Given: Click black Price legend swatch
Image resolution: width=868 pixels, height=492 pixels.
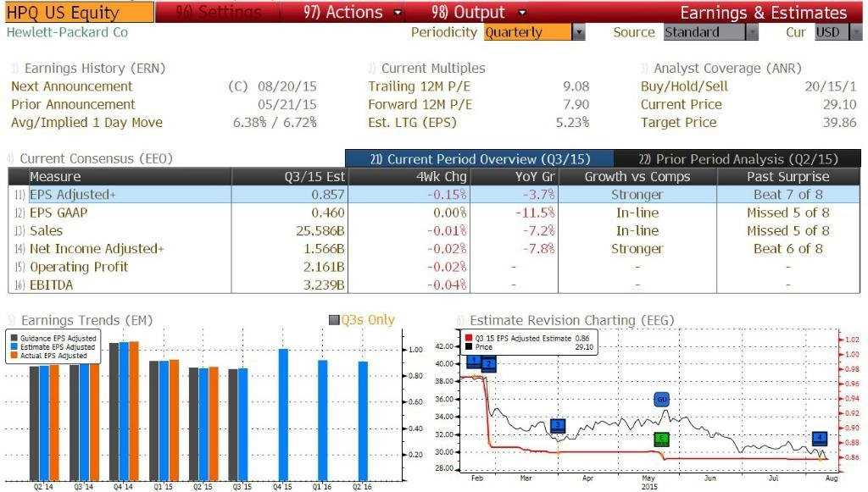Looking at the screenshot, I should pyautogui.click(x=469, y=346).
